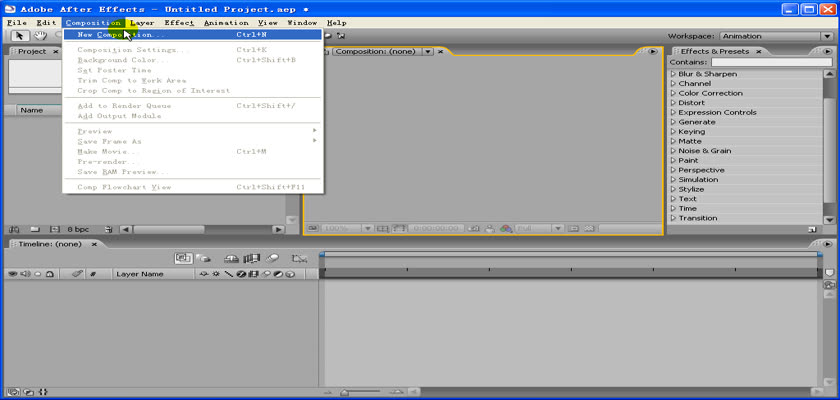Click the Solo column icon
Screen dimensions: 840x400
[38, 274]
